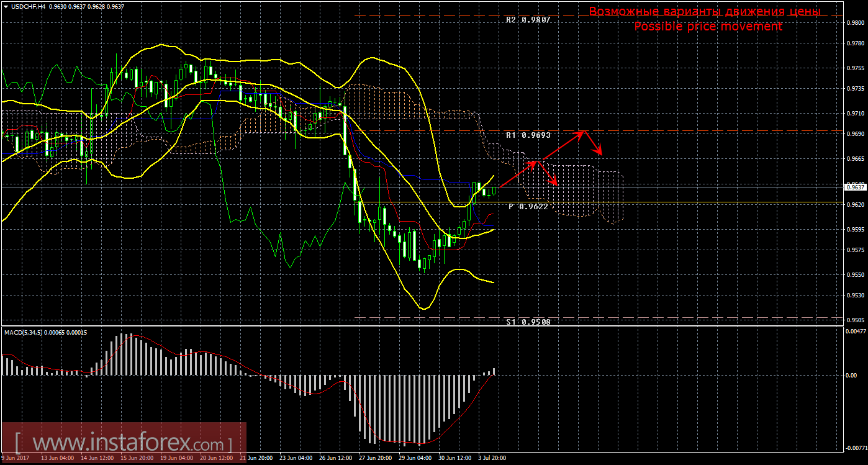Click the 0.9505 price axis value
The width and height of the screenshot is (868, 465).
tap(856, 320)
